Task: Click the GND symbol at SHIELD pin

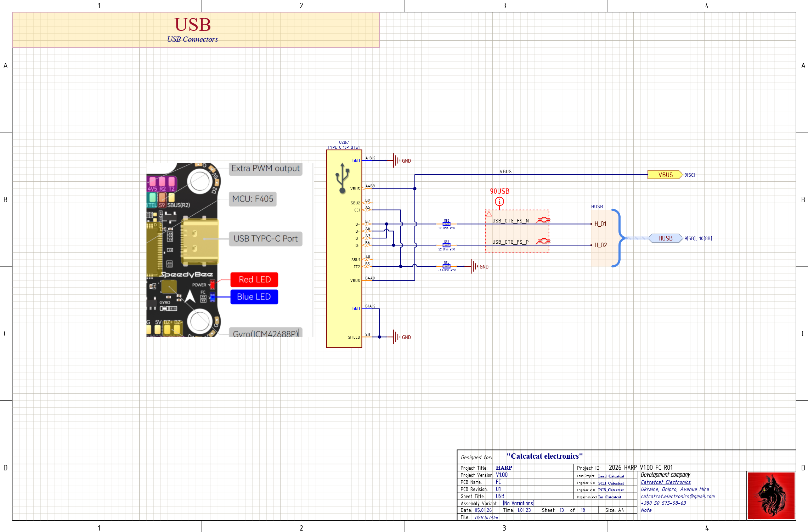Action: point(396,337)
